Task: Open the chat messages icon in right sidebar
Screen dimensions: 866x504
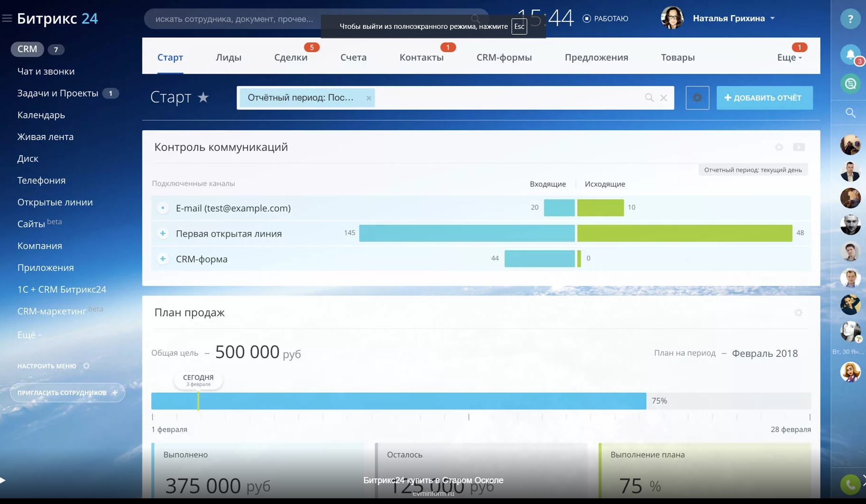Action: click(x=850, y=84)
